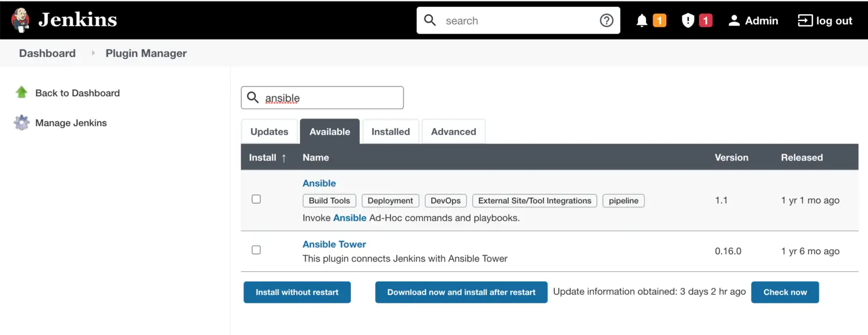Switch to the Installed tab

(x=390, y=131)
